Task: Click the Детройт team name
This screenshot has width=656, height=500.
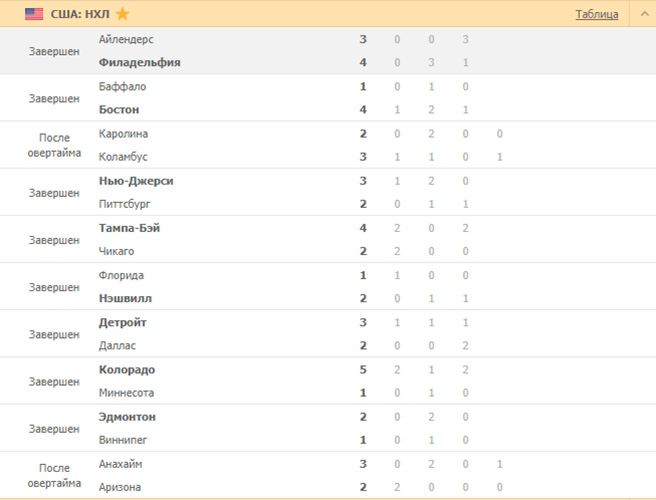Action: [123, 323]
